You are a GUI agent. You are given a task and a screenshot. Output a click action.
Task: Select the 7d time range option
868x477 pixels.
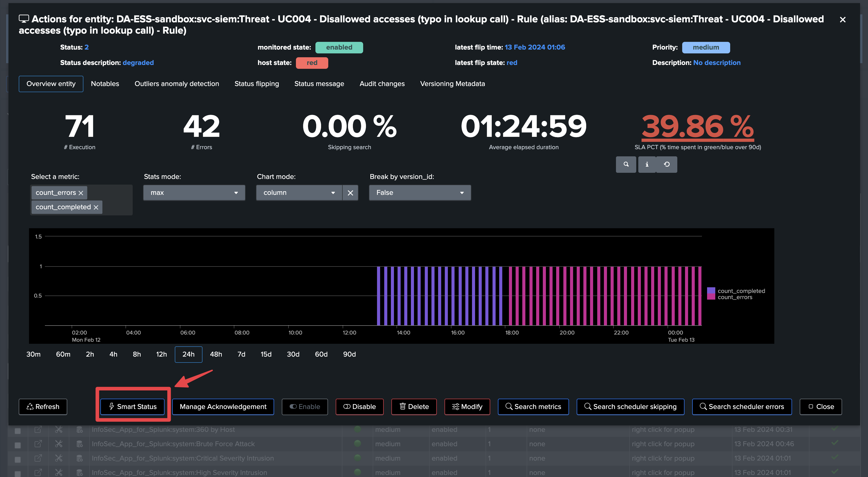pyautogui.click(x=241, y=354)
